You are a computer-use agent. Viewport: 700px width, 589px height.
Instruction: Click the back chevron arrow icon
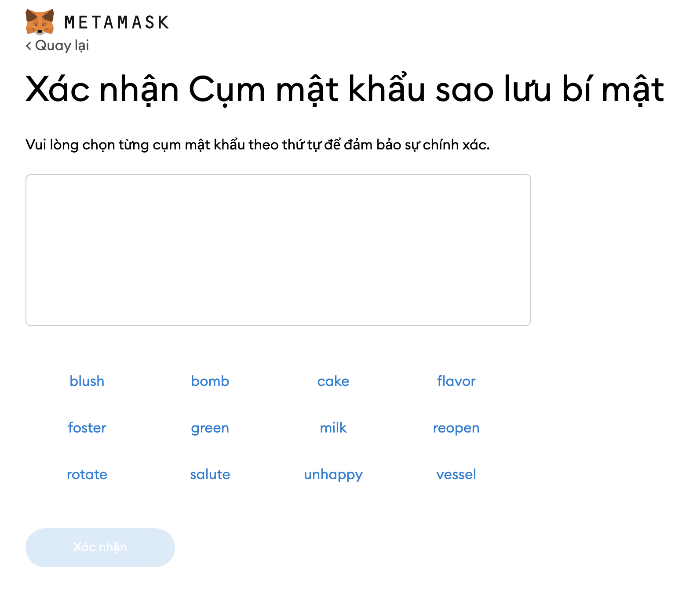[29, 46]
